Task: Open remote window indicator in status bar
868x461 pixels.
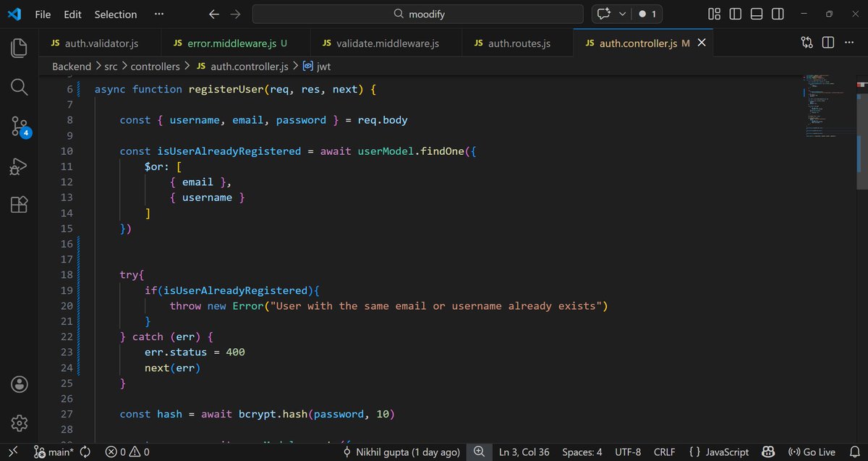Action: (x=12, y=452)
